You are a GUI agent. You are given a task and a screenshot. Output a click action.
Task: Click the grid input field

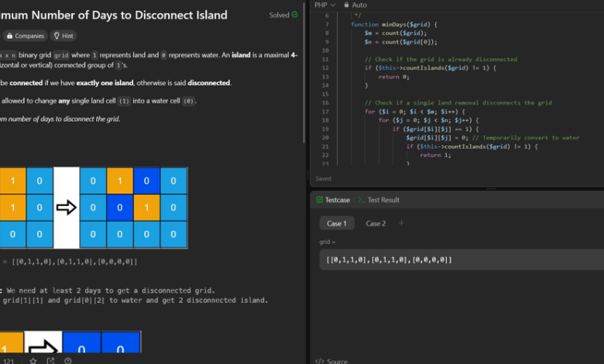point(462,259)
